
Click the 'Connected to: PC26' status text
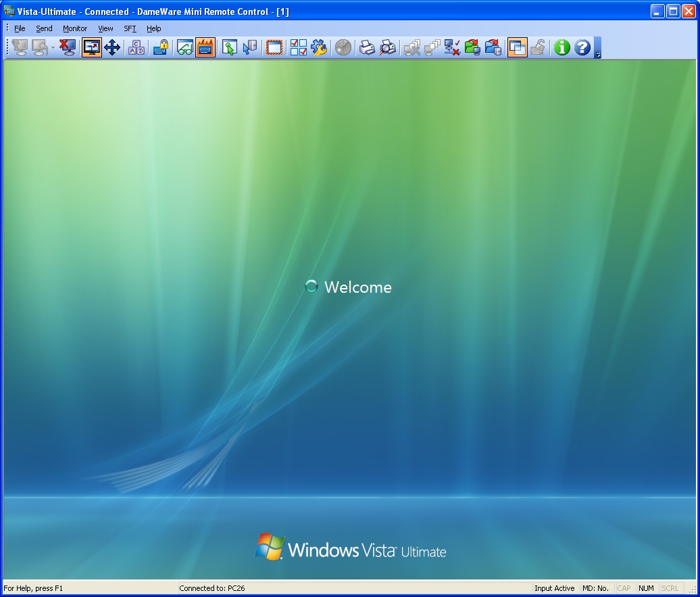(x=212, y=588)
